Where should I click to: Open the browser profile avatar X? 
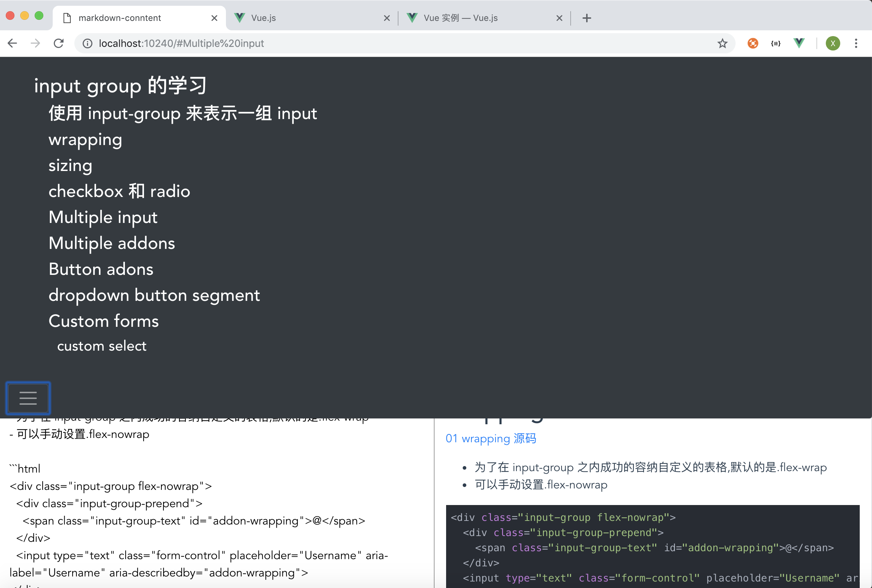coord(833,43)
